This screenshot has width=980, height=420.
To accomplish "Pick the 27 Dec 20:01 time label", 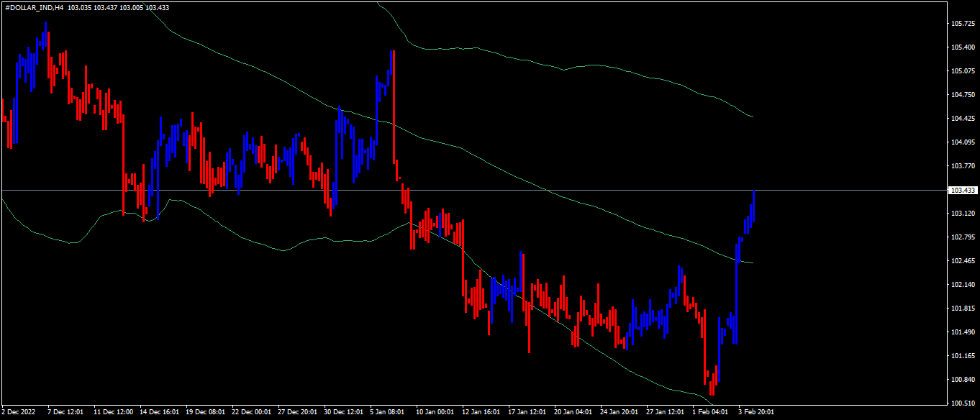I will click(298, 413).
